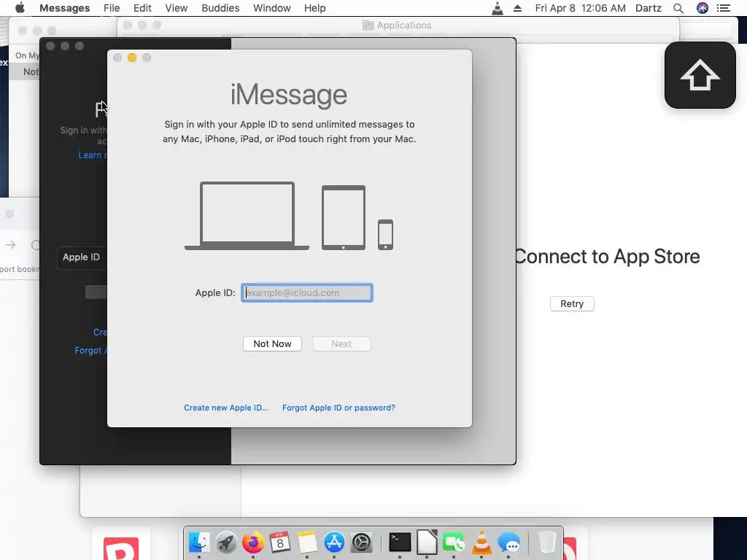The width and height of the screenshot is (747, 560).
Task: Click the eject icon in menu bar
Action: [517, 8]
